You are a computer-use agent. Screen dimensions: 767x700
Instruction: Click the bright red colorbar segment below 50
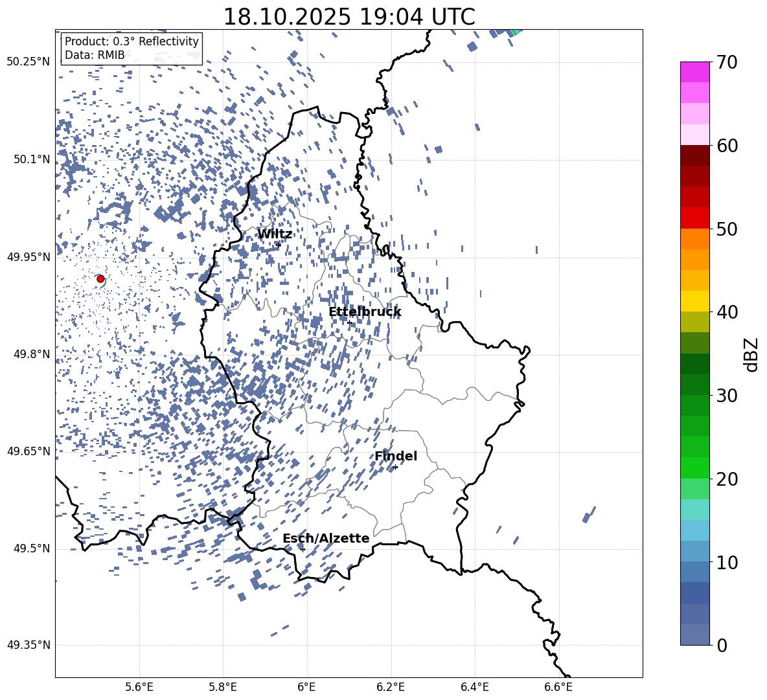[694, 218]
